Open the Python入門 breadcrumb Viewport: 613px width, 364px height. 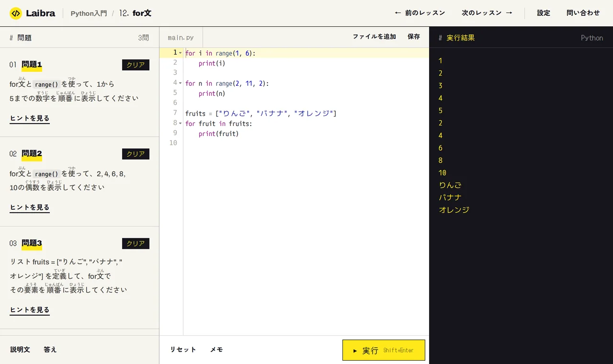coord(89,13)
